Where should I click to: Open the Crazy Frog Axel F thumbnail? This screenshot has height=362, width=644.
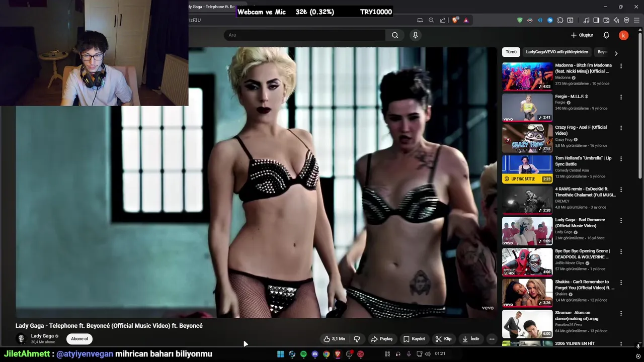527,138
